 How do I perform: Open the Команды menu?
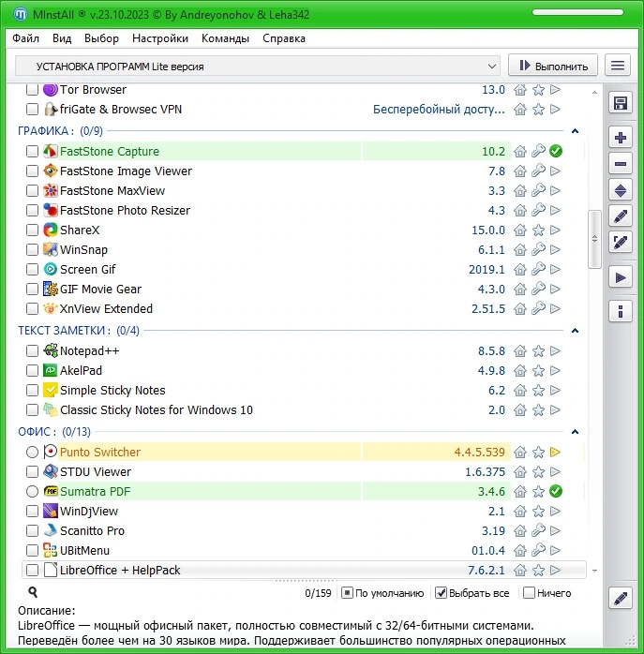225,38
